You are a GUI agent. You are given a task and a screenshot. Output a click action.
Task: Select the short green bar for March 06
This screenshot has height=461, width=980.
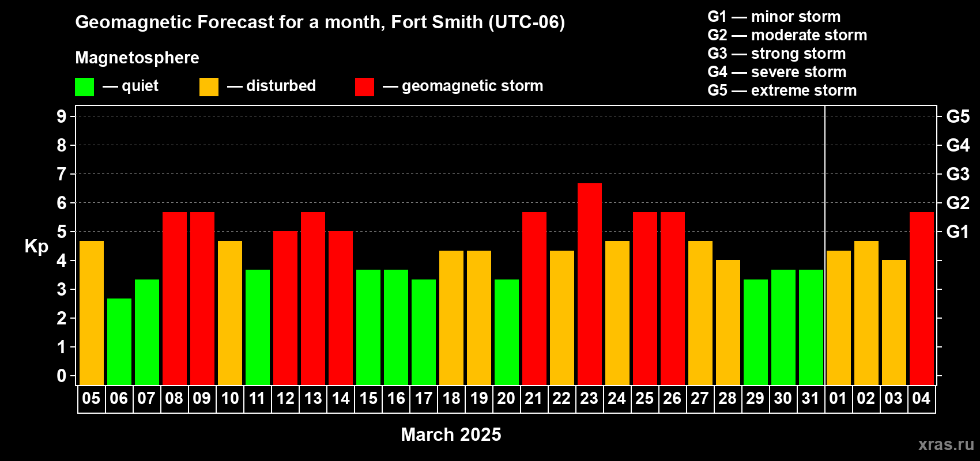pyautogui.click(x=119, y=342)
